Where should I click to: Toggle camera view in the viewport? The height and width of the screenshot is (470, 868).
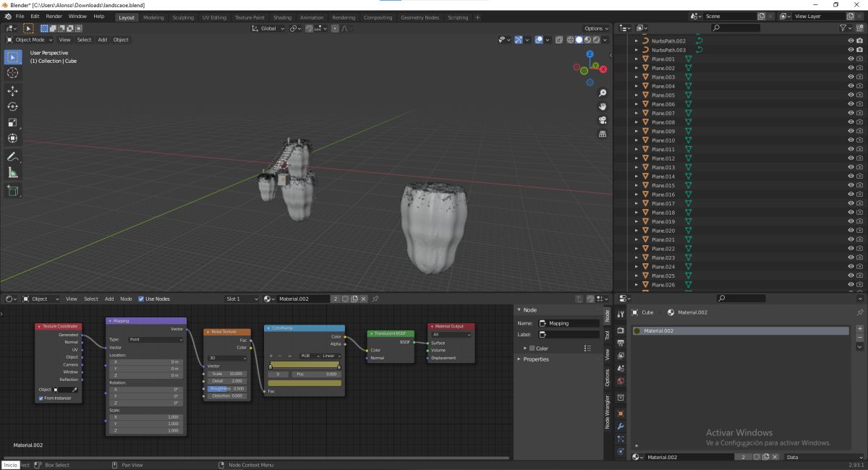[x=603, y=120]
